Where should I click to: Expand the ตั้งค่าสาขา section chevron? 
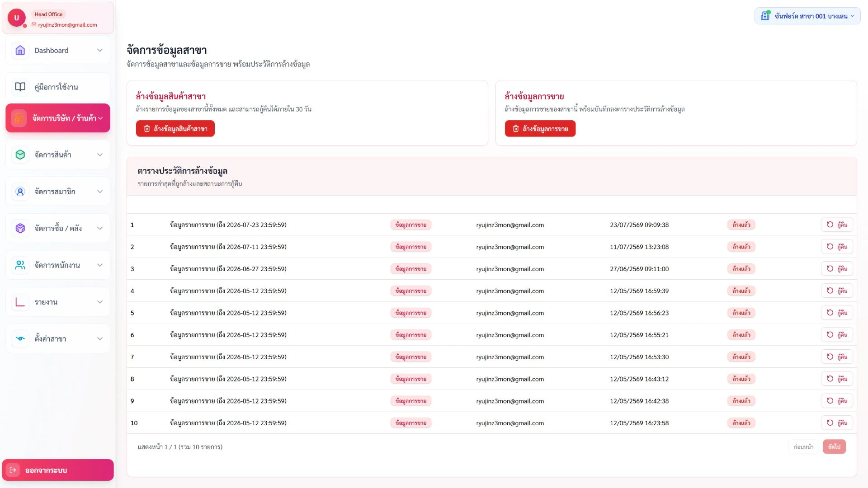(100, 338)
